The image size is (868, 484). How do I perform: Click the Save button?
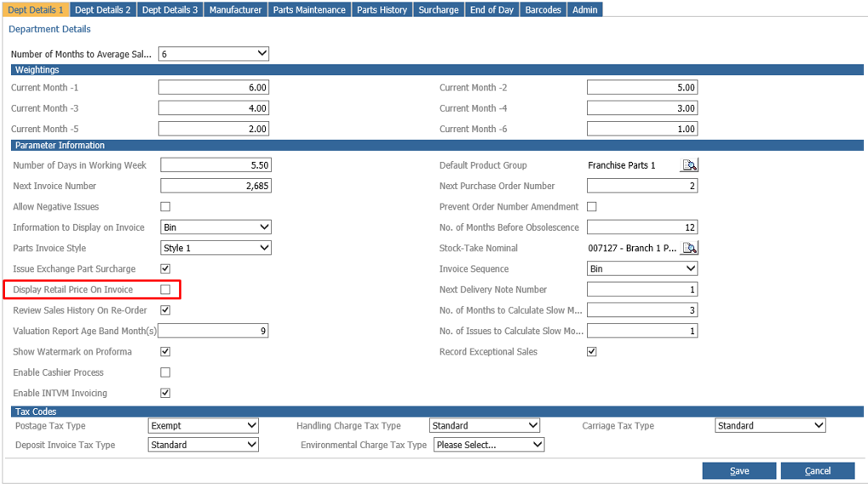tap(739, 470)
